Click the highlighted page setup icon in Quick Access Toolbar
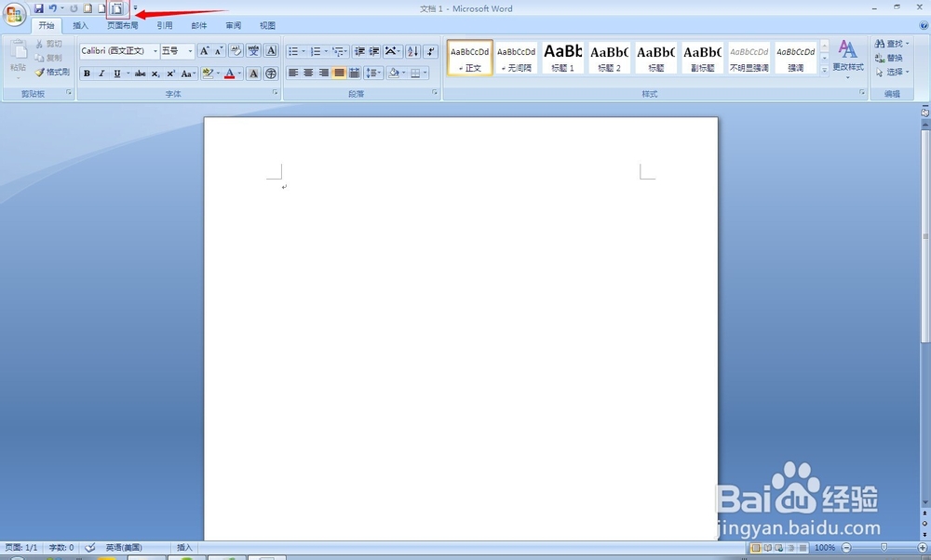The height and width of the screenshot is (560, 931). [117, 9]
